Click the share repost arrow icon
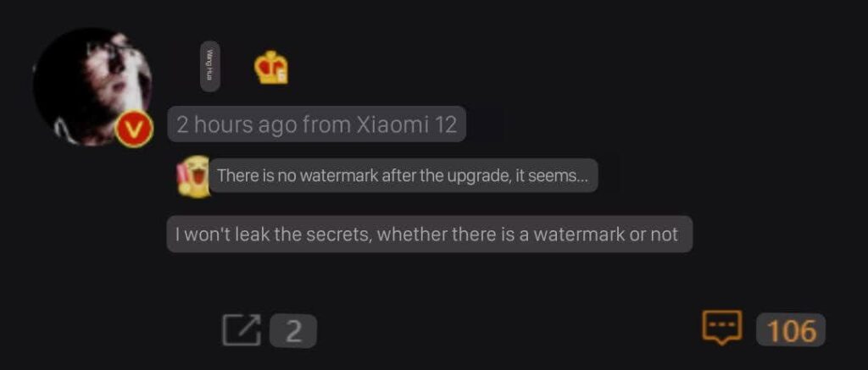The width and height of the screenshot is (868, 370). point(242,330)
